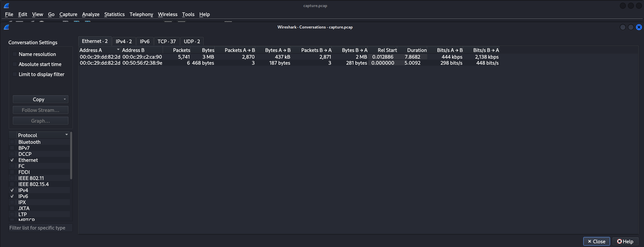Screen dimensions: 644x247
Task: Switch to IPv4 · 2 tab
Action: tap(124, 41)
